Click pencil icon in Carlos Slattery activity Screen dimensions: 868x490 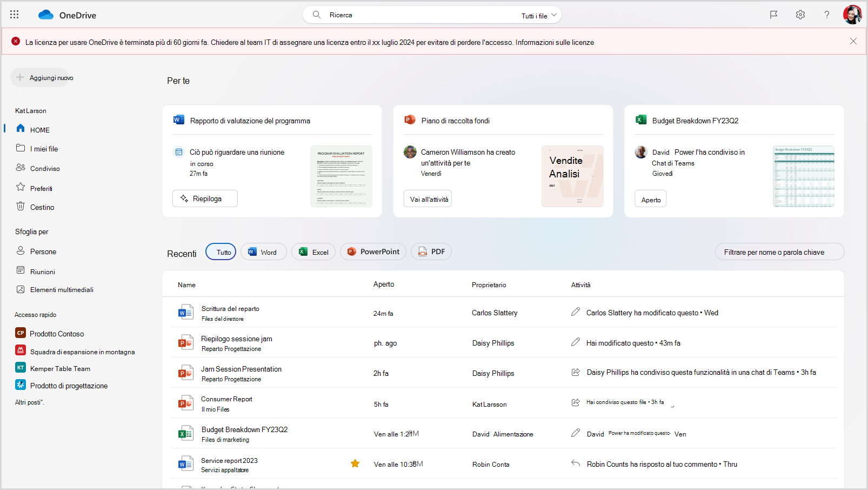(x=576, y=312)
